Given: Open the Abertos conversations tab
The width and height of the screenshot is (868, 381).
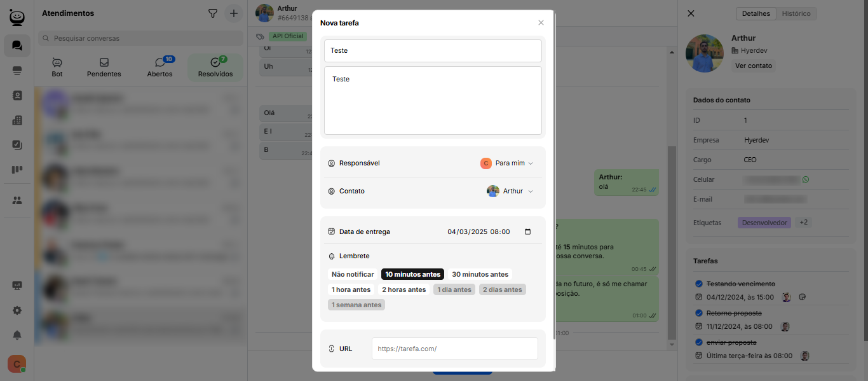Looking at the screenshot, I should [x=159, y=67].
